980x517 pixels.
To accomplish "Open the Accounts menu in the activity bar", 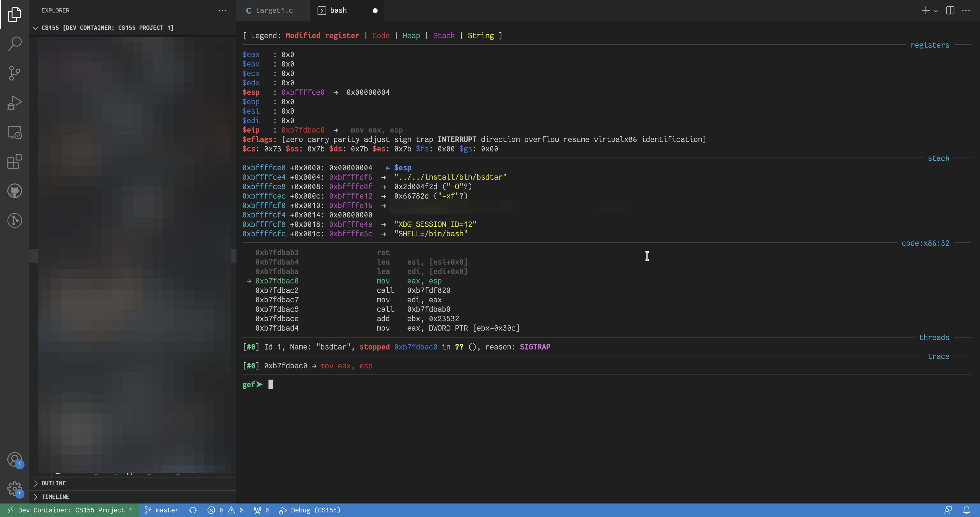I will pos(15,459).
